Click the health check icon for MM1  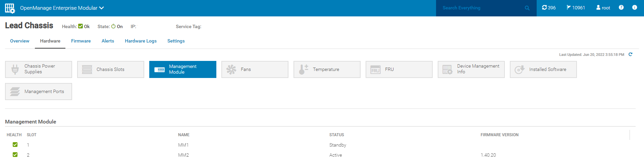(x=15, y=145)
